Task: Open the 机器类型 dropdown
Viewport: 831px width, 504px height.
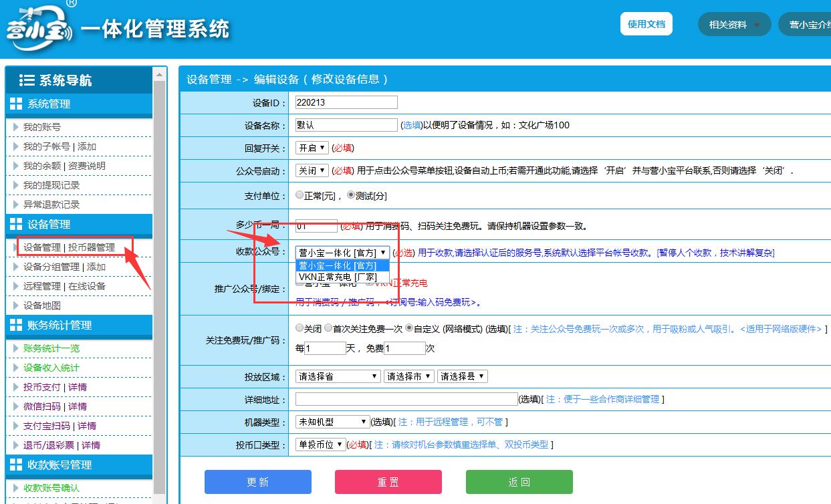Action: pos(333,422)
